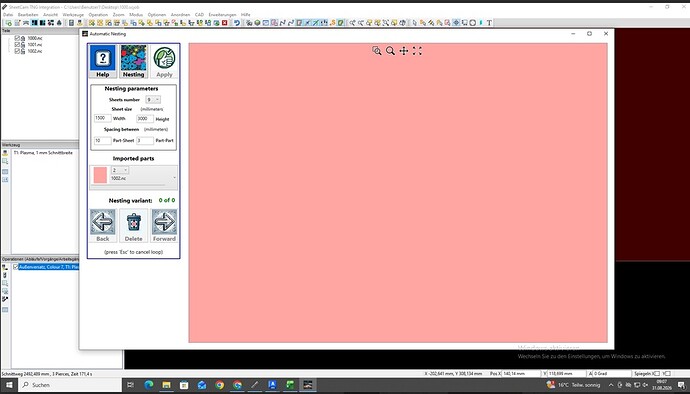Click sheet Width input field

click(102, 118)
